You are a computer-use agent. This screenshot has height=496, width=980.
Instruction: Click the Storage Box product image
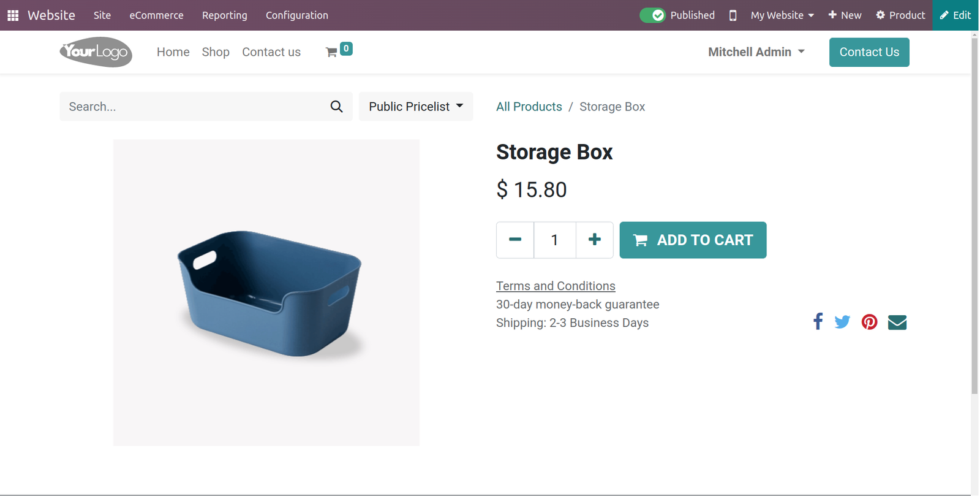click(x=266, y=292)
